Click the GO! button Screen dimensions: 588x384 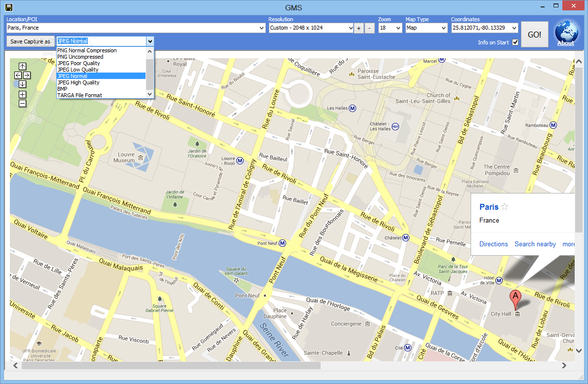point(534,34)
